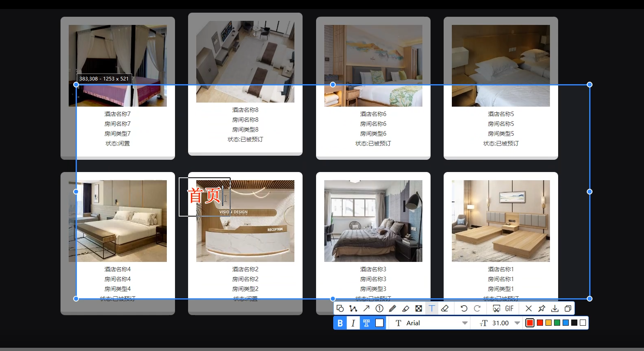Start GIF recording
644x351 pixels.
tap(509, 309)
